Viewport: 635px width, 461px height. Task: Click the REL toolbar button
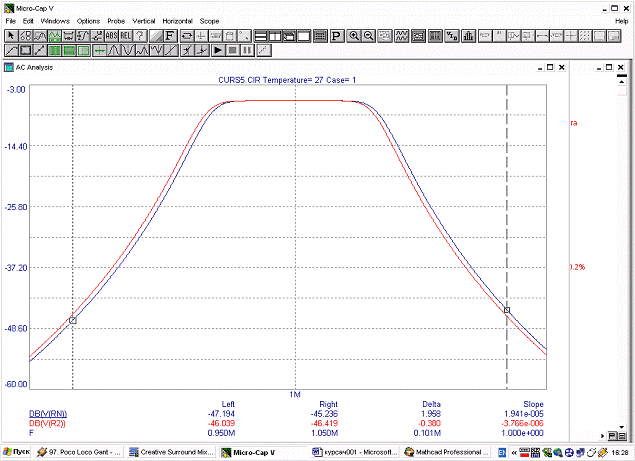[126, 35]
